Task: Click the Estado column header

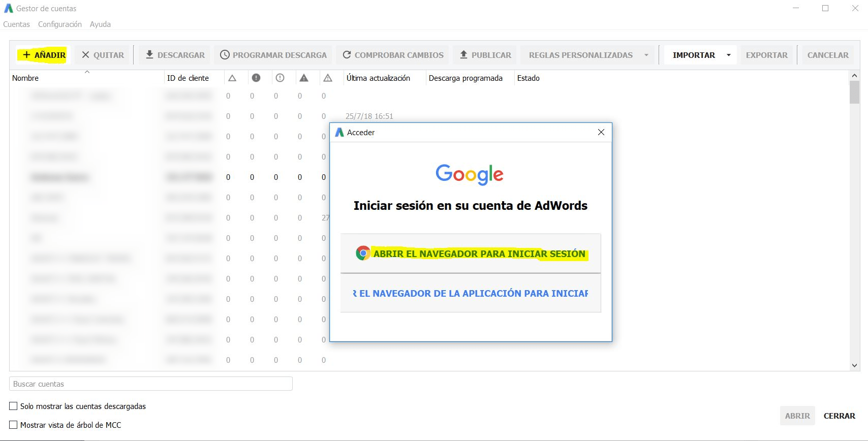Action: click(529, 78)
